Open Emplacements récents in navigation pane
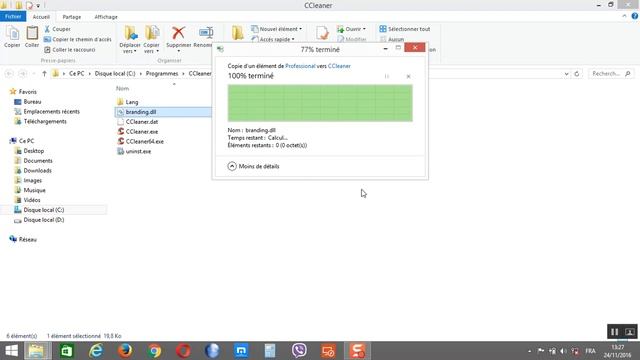This screenshot has height=360, width=640. [x=51, y=111]
